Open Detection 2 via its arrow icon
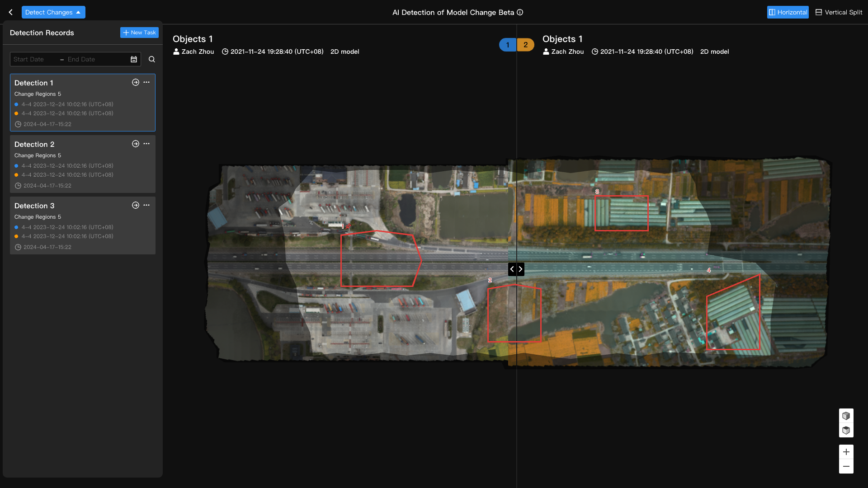The height and width of the screenshot is (488, 868). 136,144
